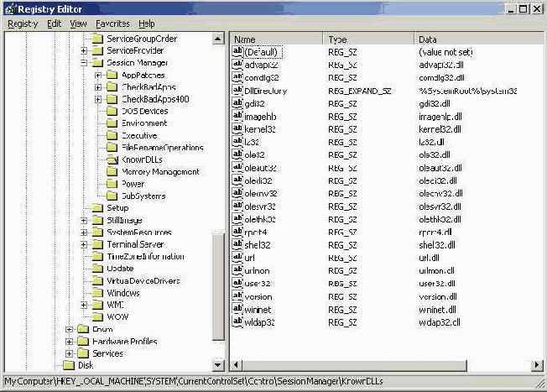Expand the Terminal Server key
Viewport: 547px width, 392px height.
[x=84, y=245]
